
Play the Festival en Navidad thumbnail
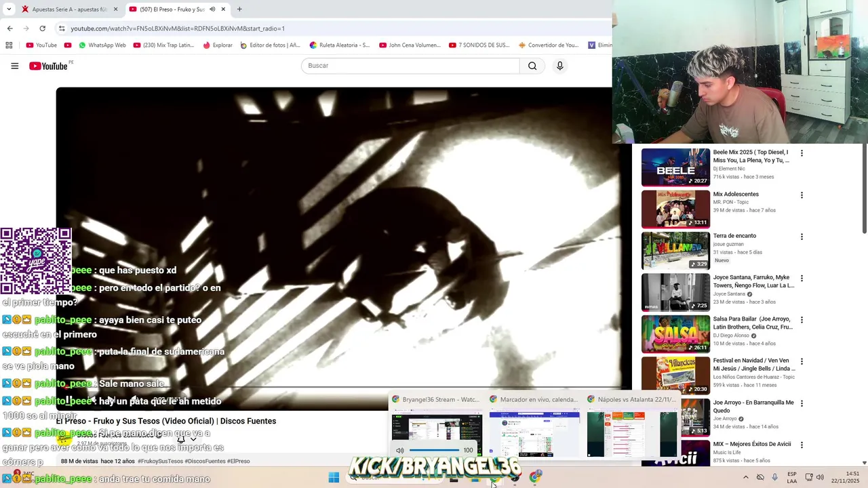(675, 375)
